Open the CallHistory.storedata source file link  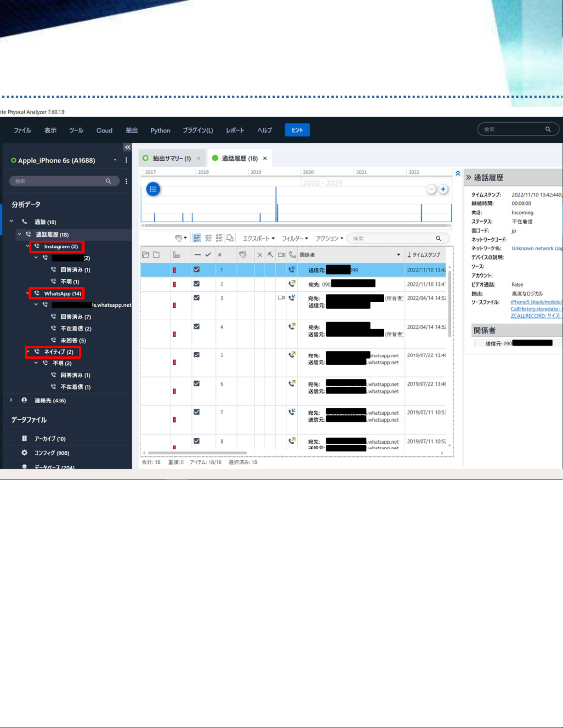(534, 309)
